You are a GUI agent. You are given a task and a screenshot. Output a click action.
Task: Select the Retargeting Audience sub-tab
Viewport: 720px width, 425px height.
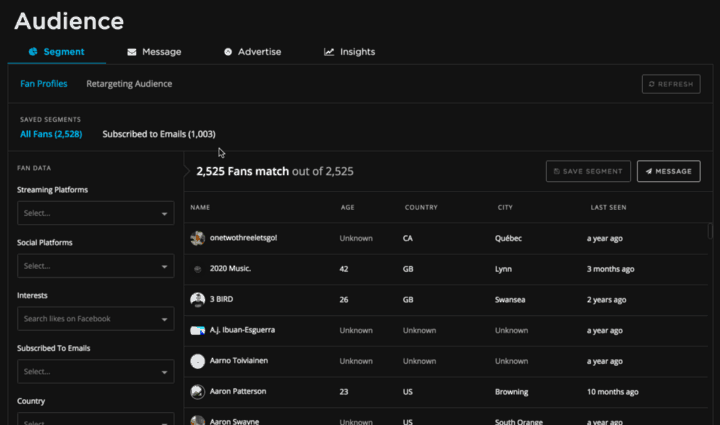click(129, 84)
